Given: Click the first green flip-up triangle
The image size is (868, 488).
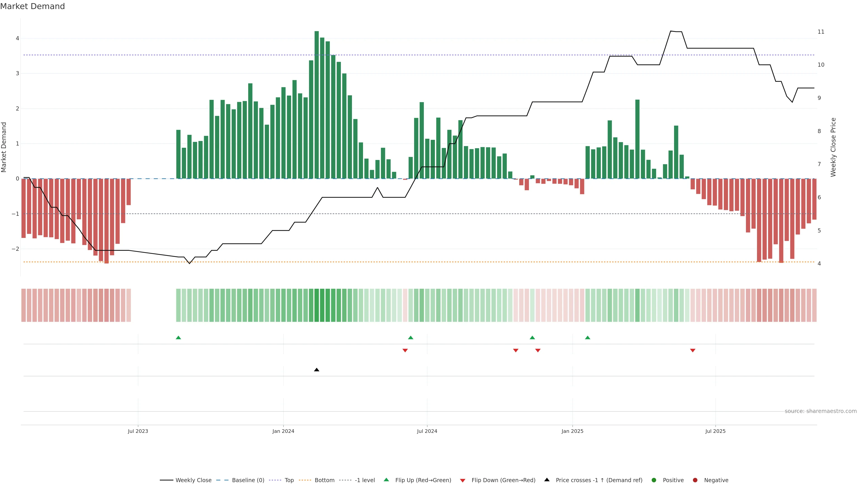Looking at the screenshot, I should (178, 338).
